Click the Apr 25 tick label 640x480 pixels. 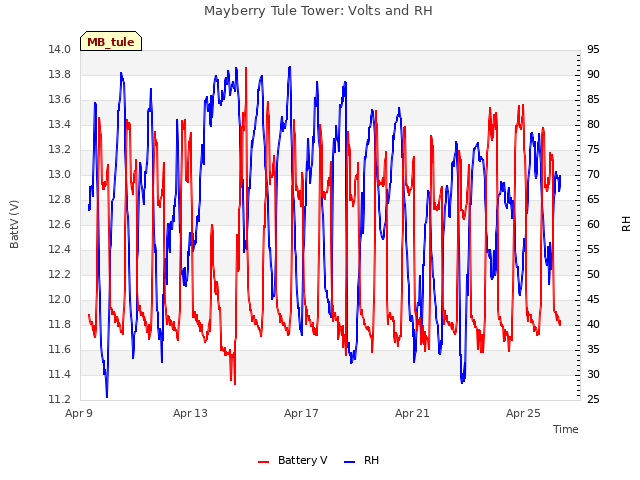pos(523,413)
